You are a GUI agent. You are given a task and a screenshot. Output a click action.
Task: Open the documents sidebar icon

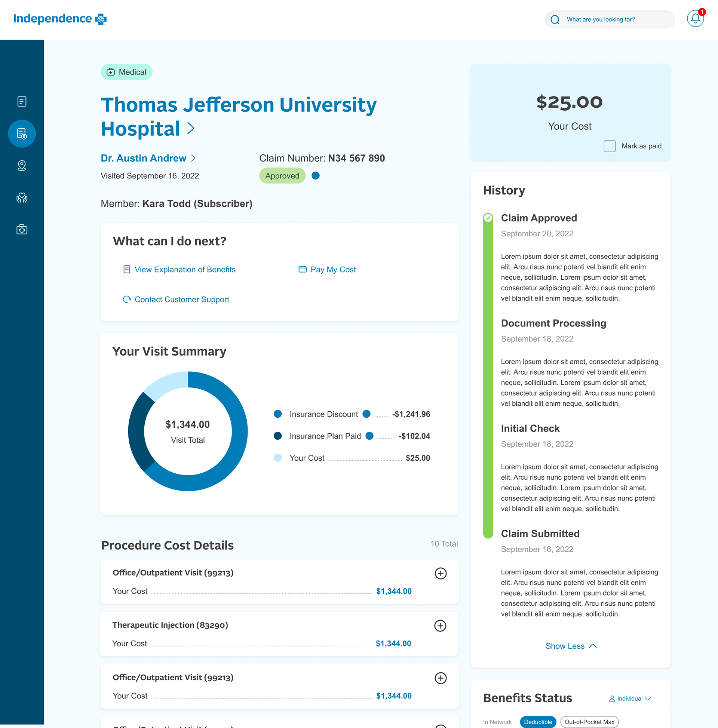22,101
